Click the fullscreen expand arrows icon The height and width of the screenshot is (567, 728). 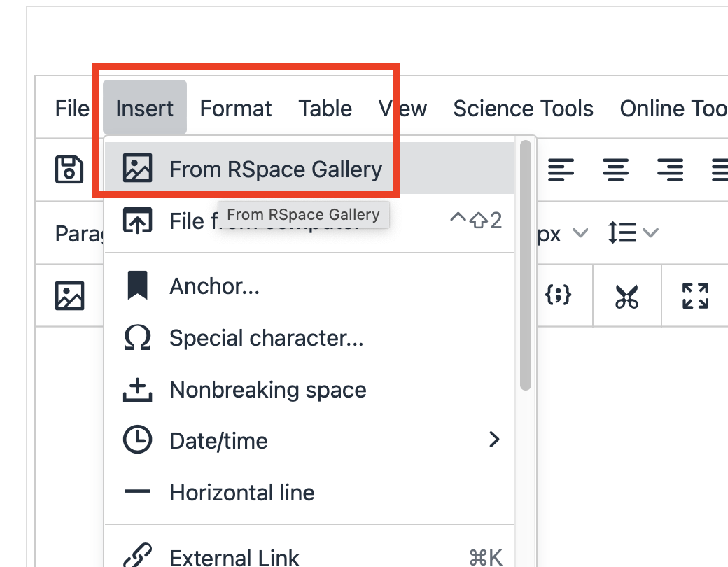[696, 296]
